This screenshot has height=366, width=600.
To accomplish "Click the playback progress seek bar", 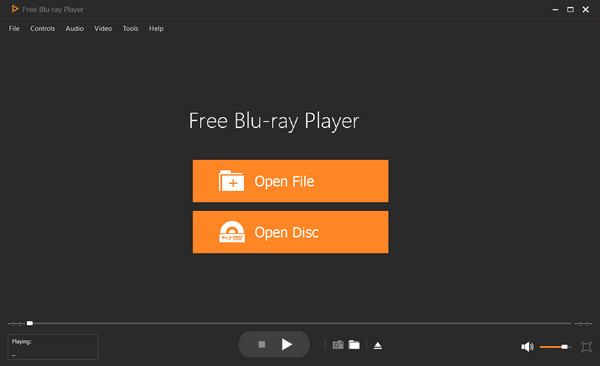I will (298, 324).
